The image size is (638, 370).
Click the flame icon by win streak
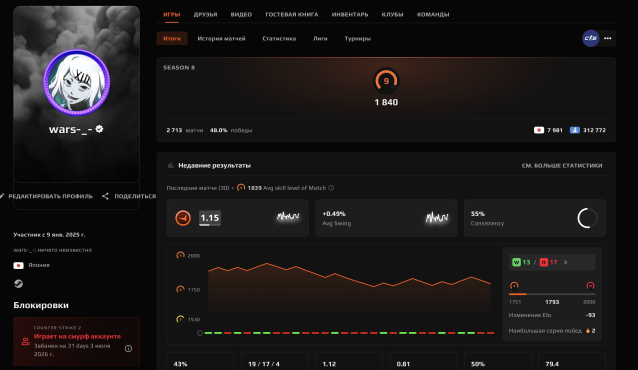point(588,331)
